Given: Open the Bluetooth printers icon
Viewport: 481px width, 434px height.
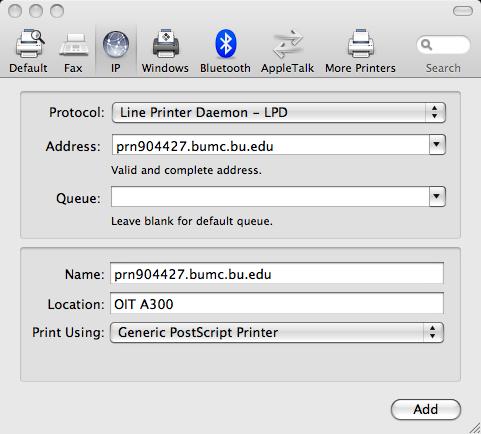Looking at the screenshot, I should 225,44.
